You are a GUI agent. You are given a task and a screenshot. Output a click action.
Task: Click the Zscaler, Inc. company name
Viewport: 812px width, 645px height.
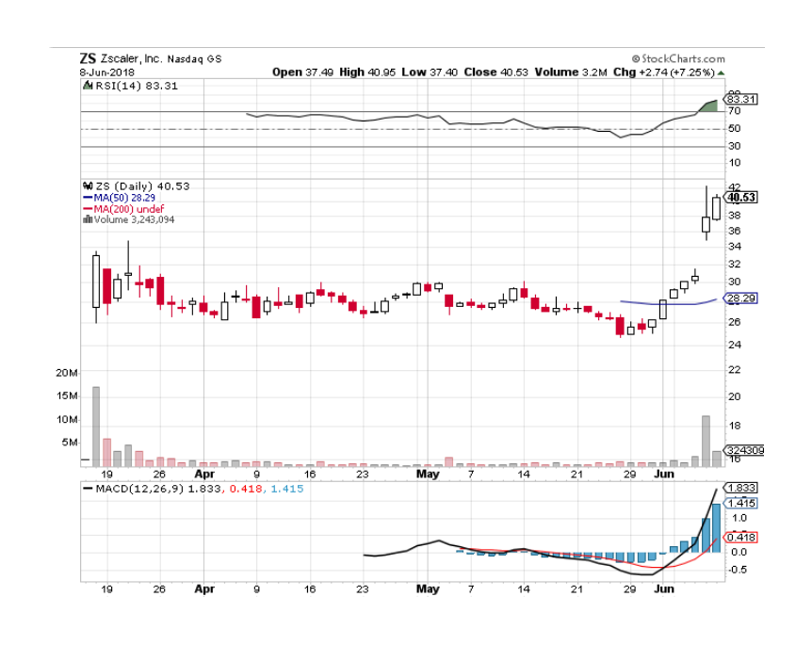click(131, 58)
